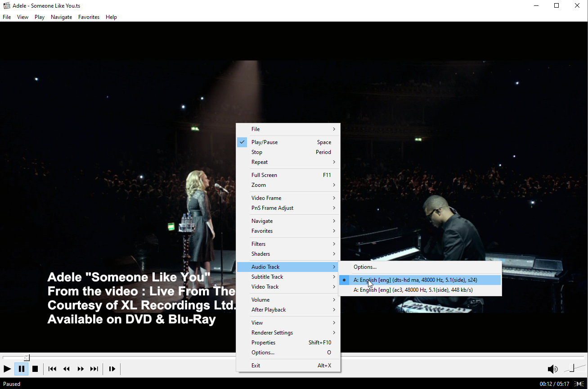Increase speed with the fast-forward button
This screenshot has width=588, height=389.
(x=81, y=369)
